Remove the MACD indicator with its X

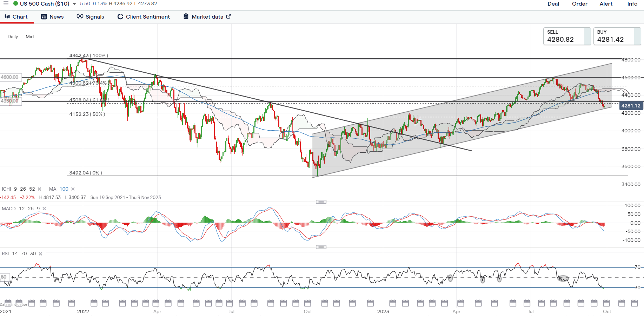coord(44,209)
